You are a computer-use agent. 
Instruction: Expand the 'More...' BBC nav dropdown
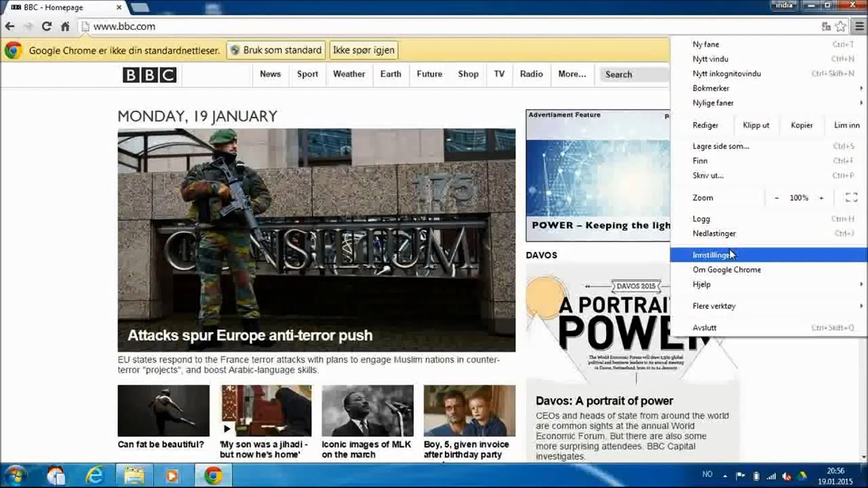coord(572,75)
